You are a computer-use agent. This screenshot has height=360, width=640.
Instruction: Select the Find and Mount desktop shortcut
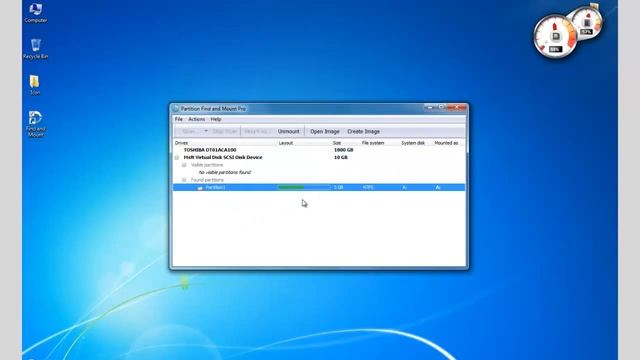click(36, 124)
